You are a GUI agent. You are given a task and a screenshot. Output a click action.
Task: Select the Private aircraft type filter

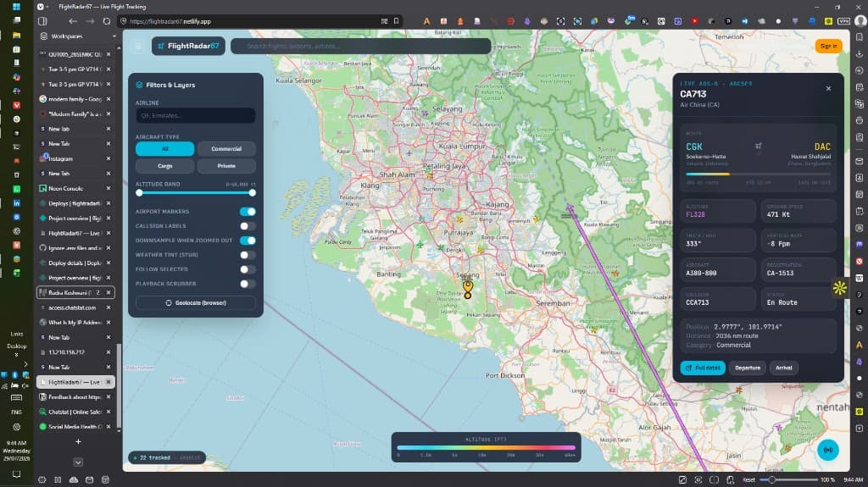226,166
